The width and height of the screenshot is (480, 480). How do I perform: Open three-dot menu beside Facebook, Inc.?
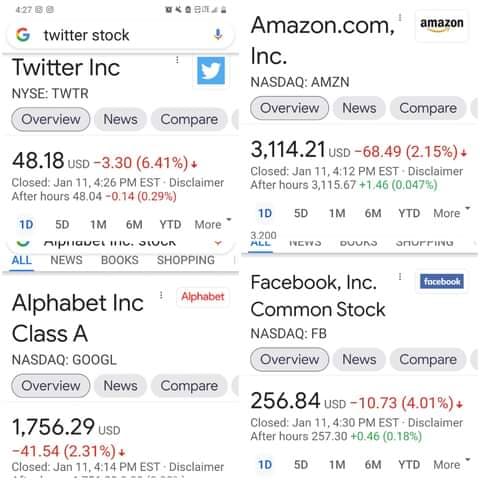coord(400,277)
